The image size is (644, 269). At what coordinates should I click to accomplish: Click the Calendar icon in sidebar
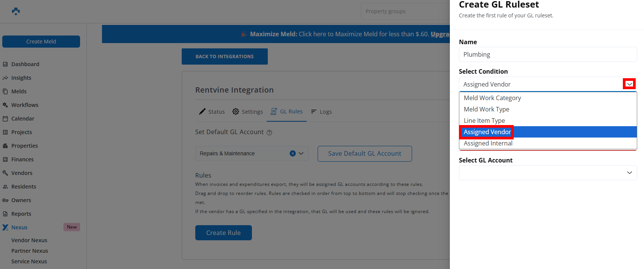point(5,119)
